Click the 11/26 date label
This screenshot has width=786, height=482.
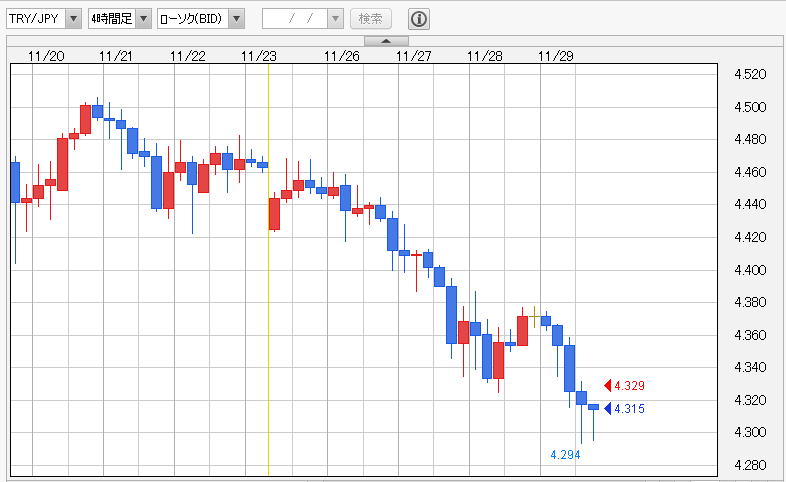342,56
